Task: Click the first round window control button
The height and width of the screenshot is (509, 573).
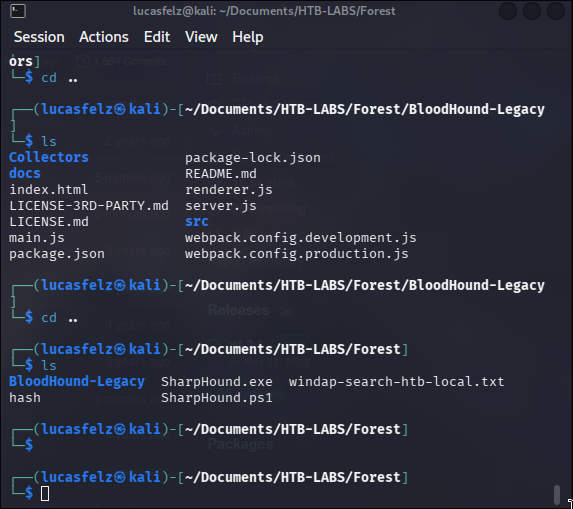Action: (508, 11)
